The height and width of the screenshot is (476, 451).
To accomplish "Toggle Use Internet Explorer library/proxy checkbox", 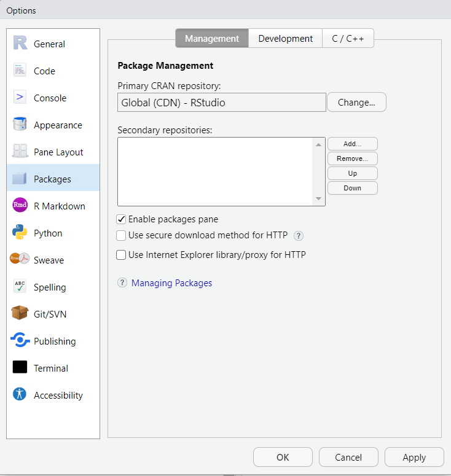I will coord(122,255).
